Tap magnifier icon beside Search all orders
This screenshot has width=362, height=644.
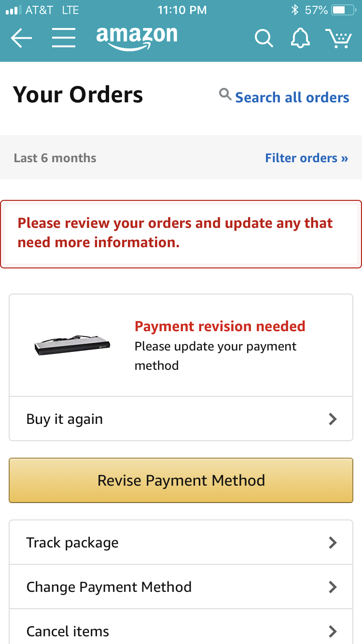(x=225, y=94)
